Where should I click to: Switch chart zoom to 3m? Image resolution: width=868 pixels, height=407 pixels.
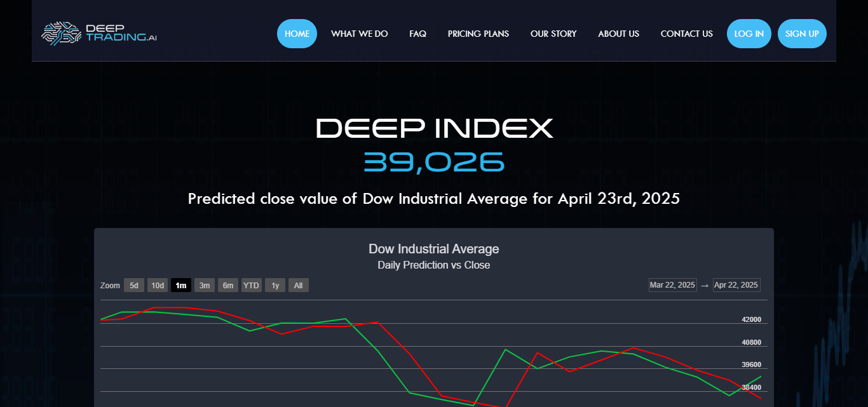[205, 285]
